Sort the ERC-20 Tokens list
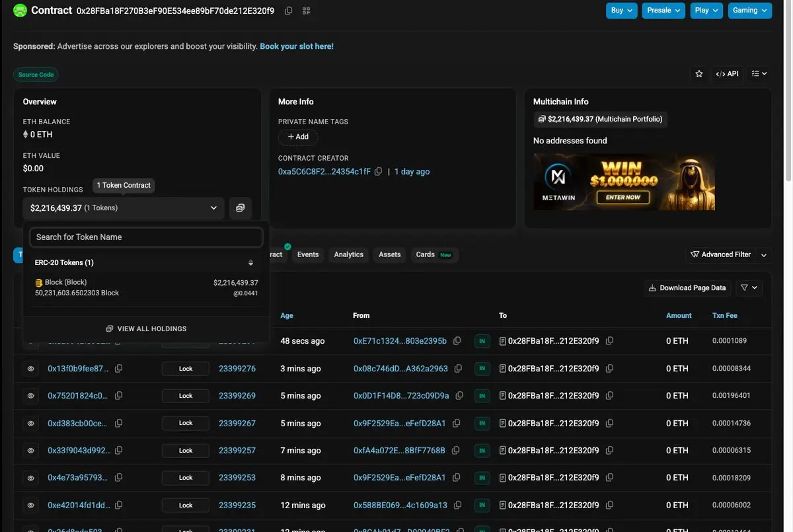The height and width of the screenshot is (532, 793). point(250,262)
